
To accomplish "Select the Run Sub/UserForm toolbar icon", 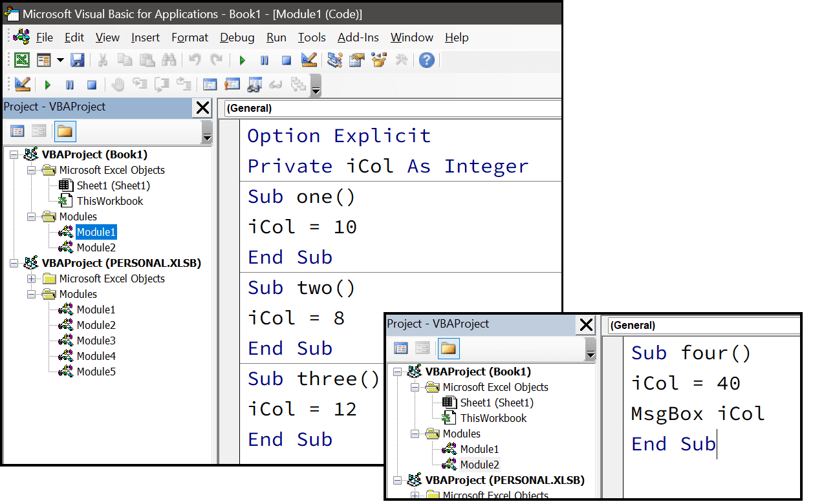I will [x=241, y=59].
